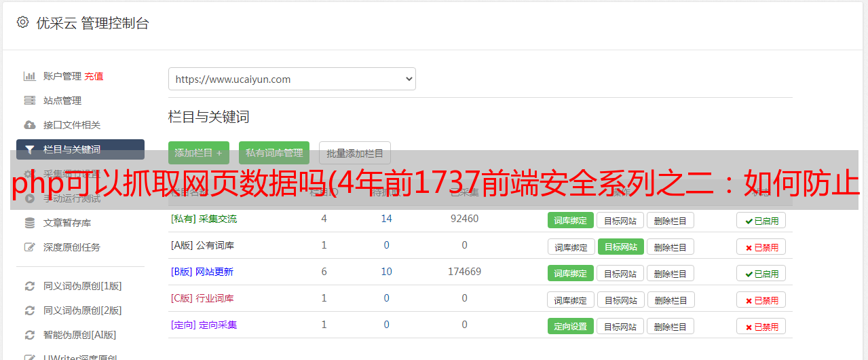Viewport: 868px width, 360px height.
Task: Click the server icon for 站点管理
Action: point(30,101)
